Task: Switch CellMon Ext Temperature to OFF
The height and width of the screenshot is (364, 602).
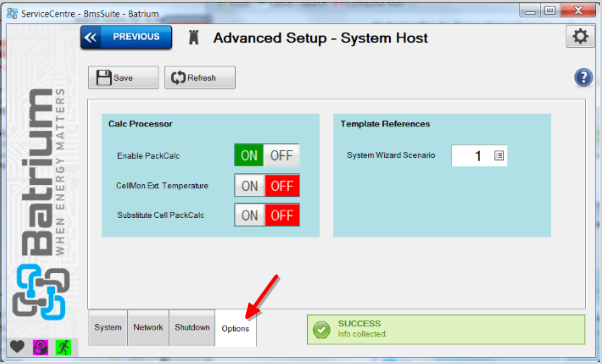Action: click(282, 186)
